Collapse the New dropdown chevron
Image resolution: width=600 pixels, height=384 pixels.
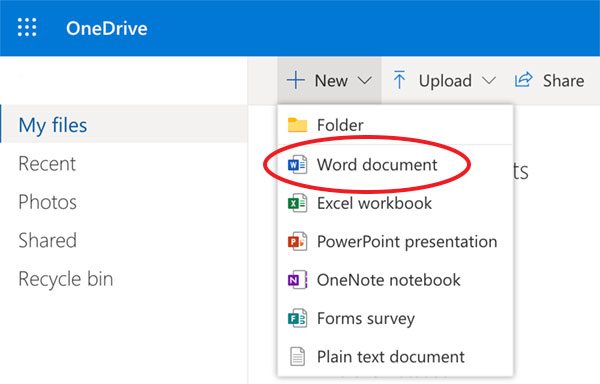(x=365, y=81)
